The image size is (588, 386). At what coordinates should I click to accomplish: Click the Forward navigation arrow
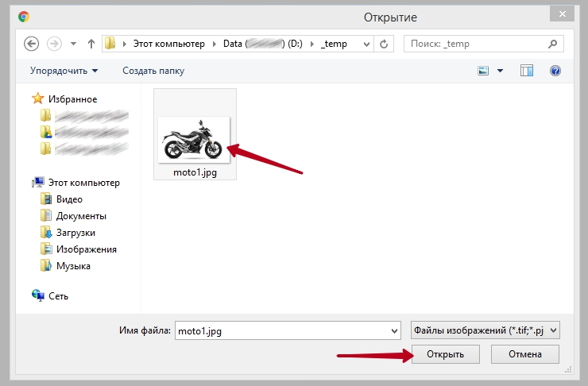pyautogui.click(x=54, y=44)
